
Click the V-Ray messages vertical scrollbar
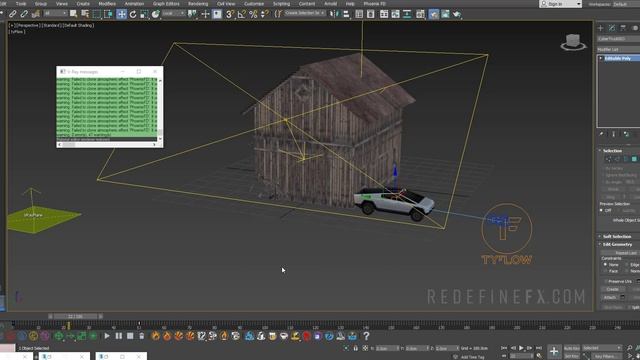click(x=160, y=109)
